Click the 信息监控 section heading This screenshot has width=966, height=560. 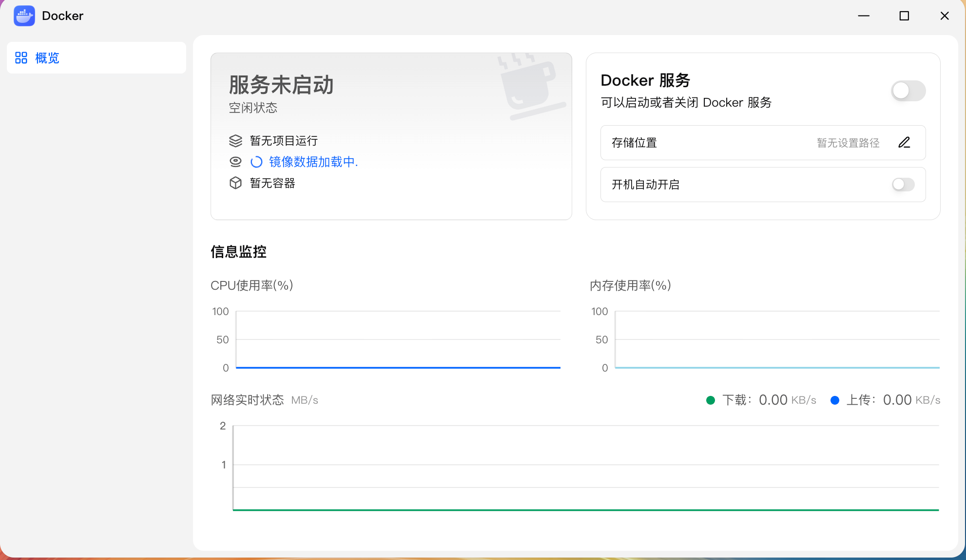(238, 252)
